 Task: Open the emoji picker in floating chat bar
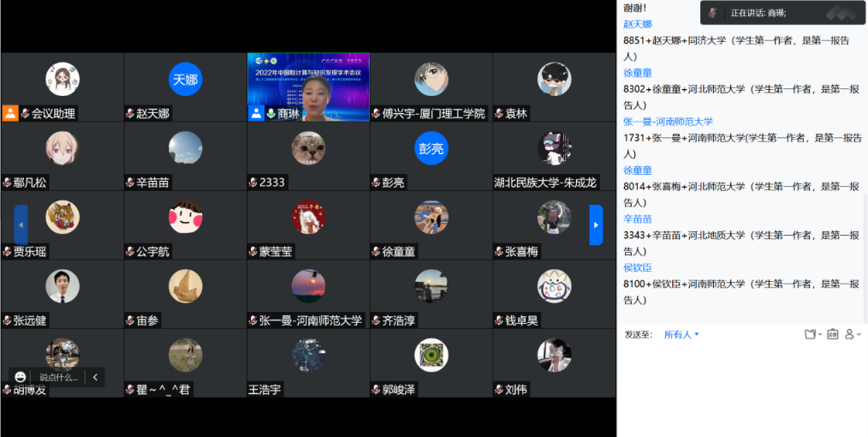point(21,377)
